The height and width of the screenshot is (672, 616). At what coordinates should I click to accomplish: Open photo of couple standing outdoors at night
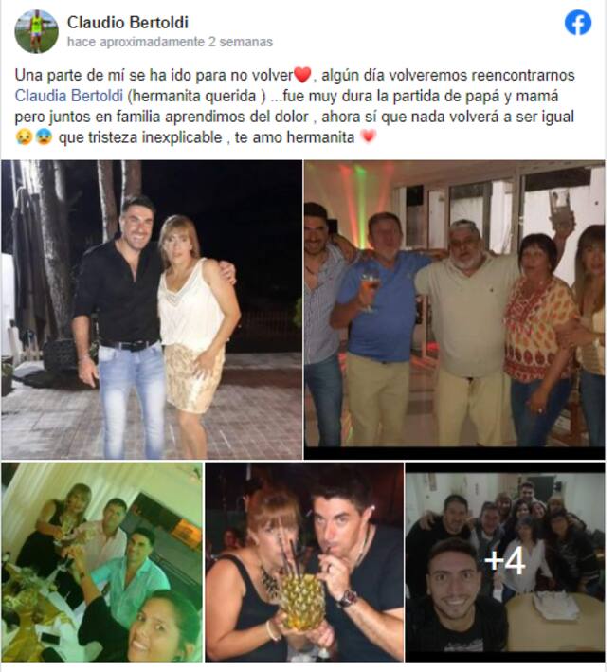click(x=152, y=309)
